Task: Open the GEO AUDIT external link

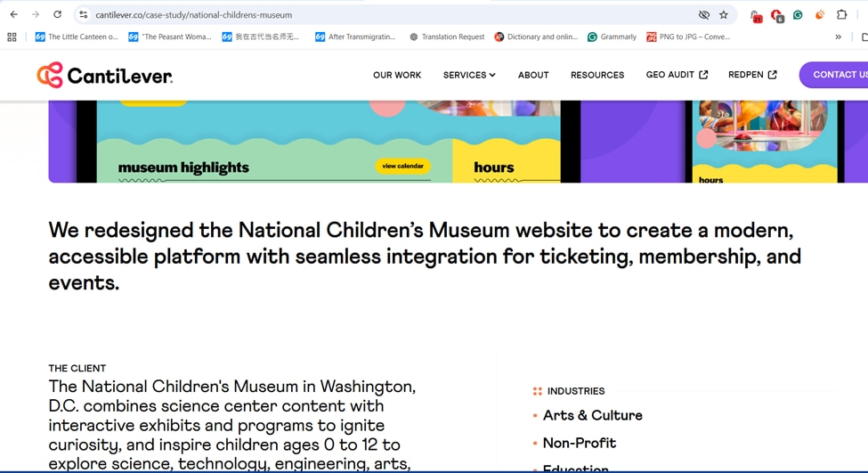Action: coord(677,75)
